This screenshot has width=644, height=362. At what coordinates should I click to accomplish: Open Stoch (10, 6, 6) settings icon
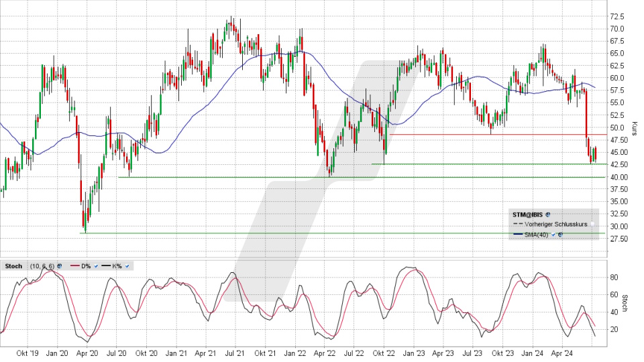point(59,266)
